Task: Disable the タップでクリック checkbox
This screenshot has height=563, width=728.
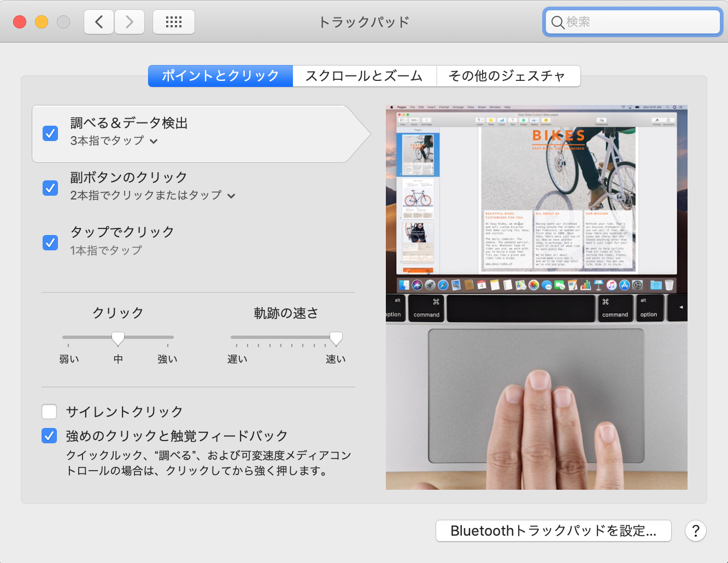Action: tap(50, 242)
